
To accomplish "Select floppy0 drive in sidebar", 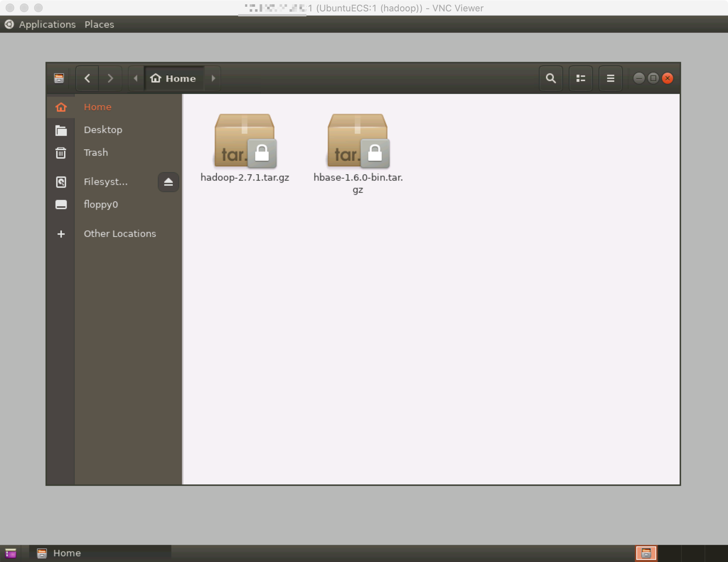I will point(101,205).
